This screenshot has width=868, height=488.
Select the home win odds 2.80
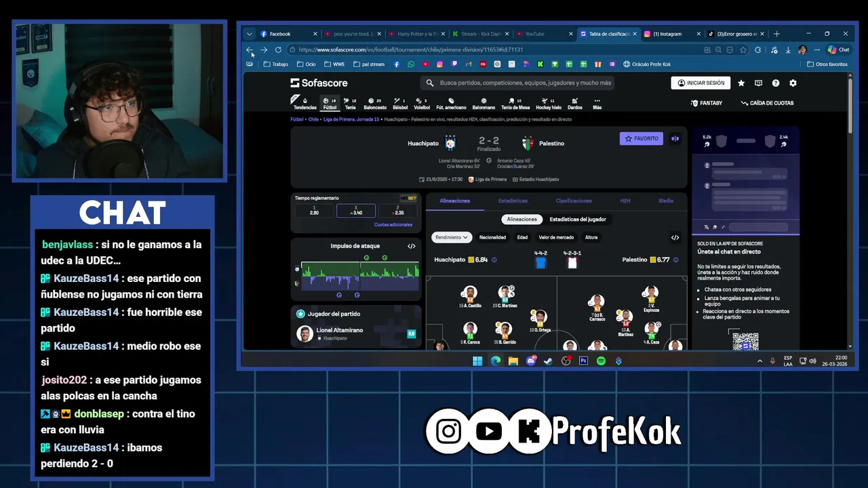(x=314, y=211)
